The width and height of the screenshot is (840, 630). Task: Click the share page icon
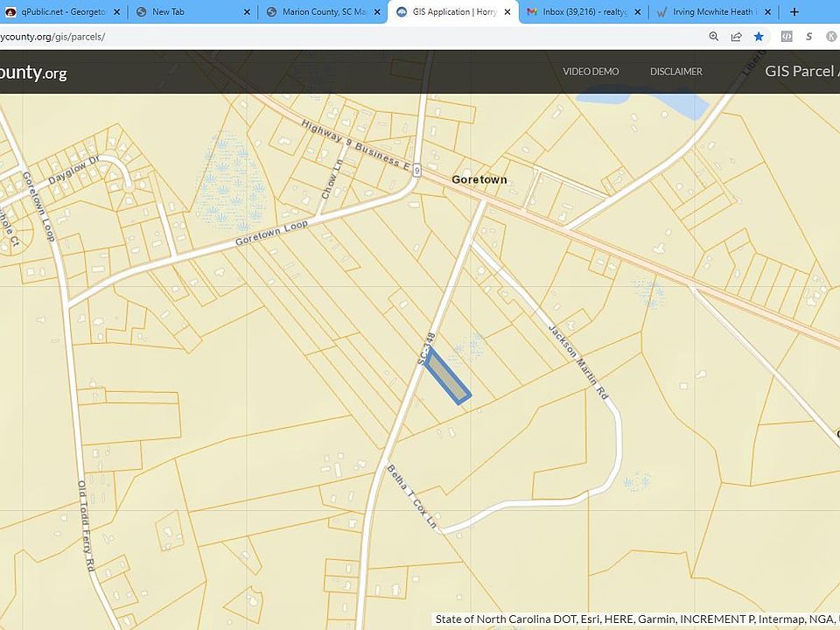point(736,37)
